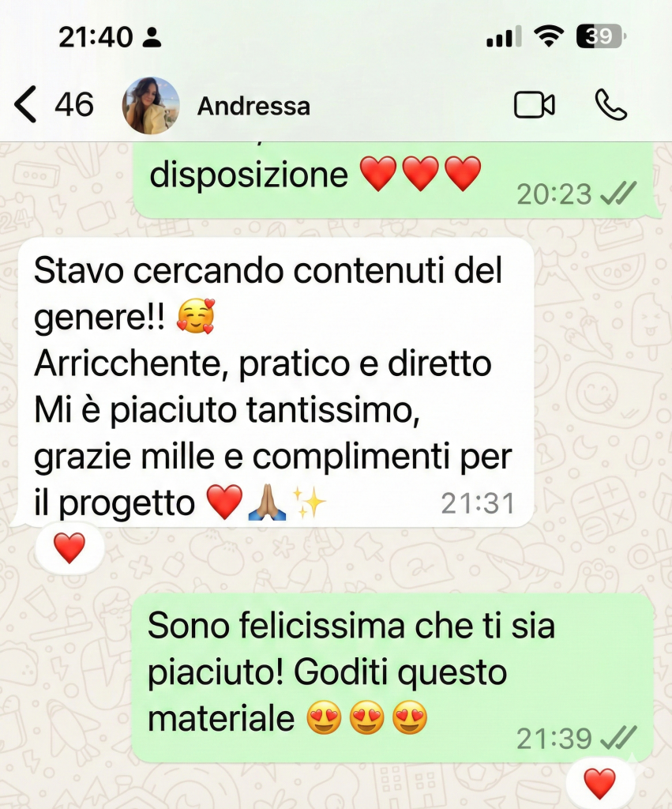
Task: Tap the heart-eyes emojis in last message
Action: [x=366, y=717]
